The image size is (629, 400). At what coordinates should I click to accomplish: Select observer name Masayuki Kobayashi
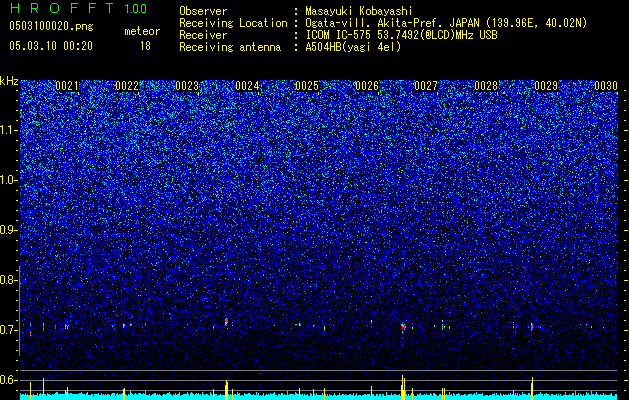[x=358, y=11]
